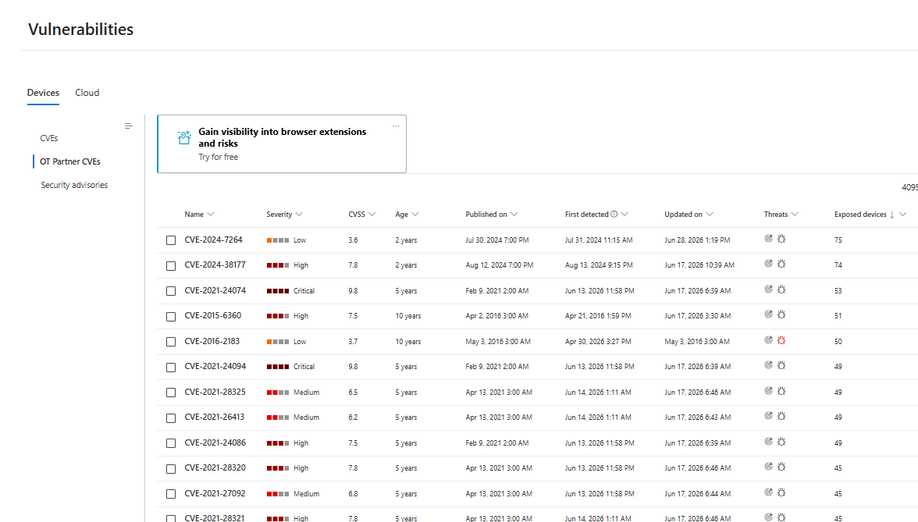Check the box for CVE-2015-6360
The width and height of the screenshot is (918, 522).
[x=171, y=317]
